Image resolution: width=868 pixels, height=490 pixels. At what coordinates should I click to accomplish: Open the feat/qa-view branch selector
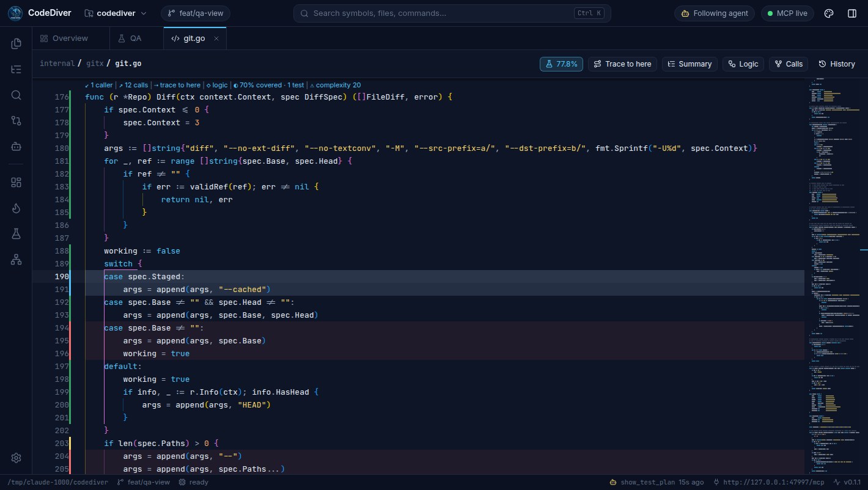[195, 13]
